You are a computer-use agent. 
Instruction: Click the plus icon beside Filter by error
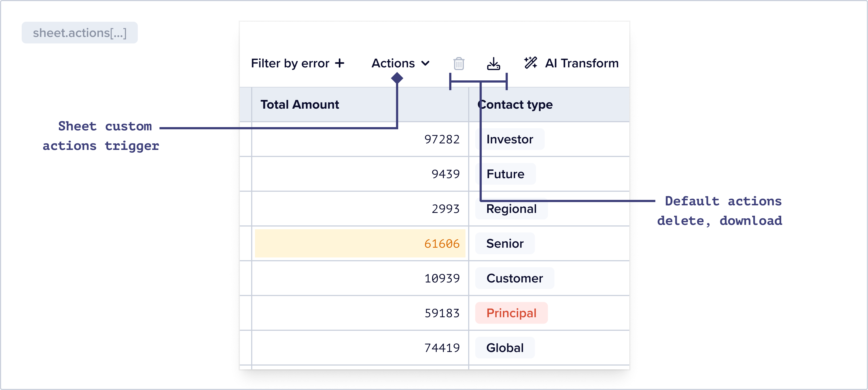click(340, 63)
